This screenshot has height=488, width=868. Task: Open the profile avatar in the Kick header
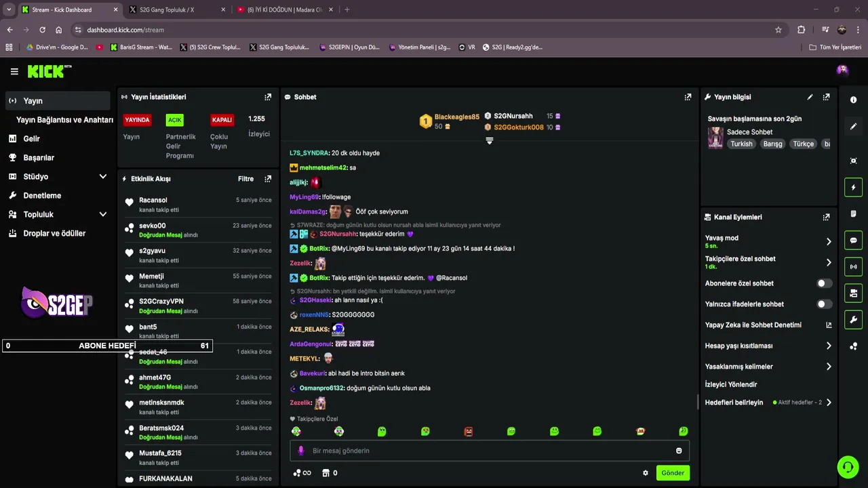pos(842,70)
